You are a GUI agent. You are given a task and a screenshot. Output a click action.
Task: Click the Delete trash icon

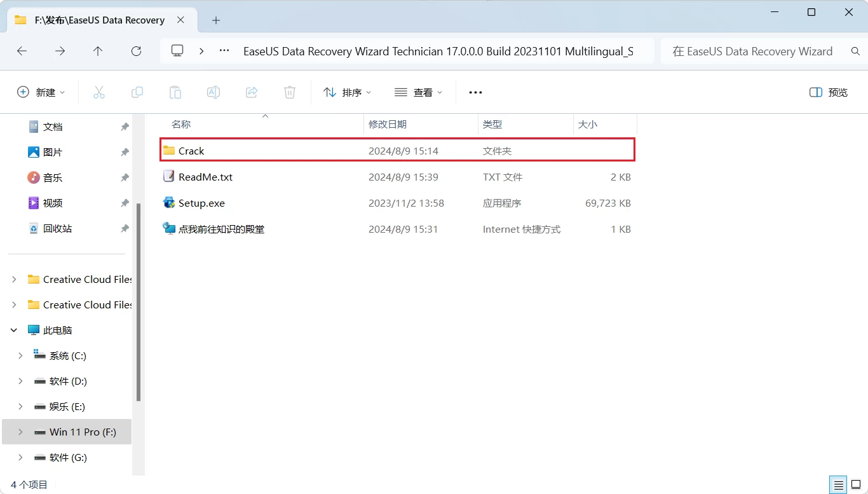(x=290, y=92)
